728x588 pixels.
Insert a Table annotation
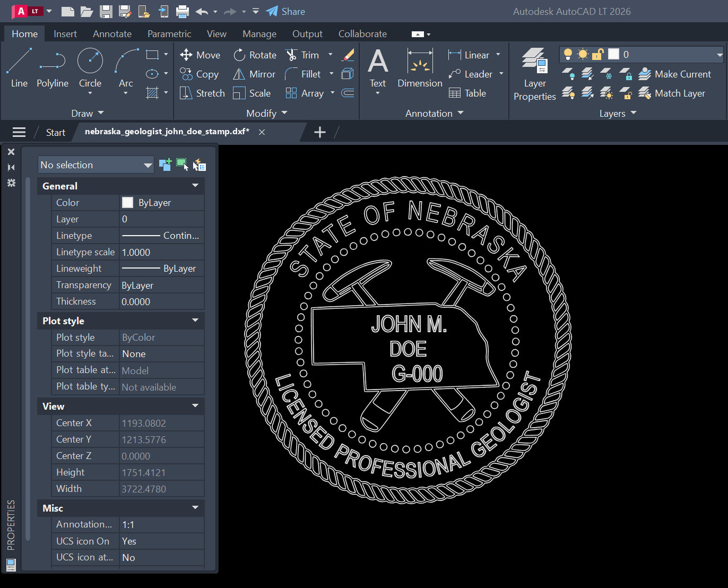click(467, 93)
